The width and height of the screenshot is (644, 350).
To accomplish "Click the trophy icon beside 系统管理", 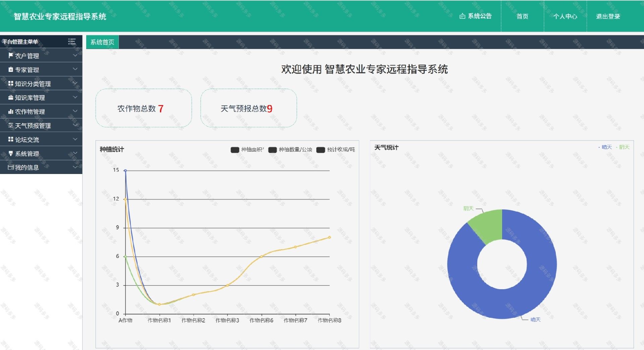I will [11, 154].
